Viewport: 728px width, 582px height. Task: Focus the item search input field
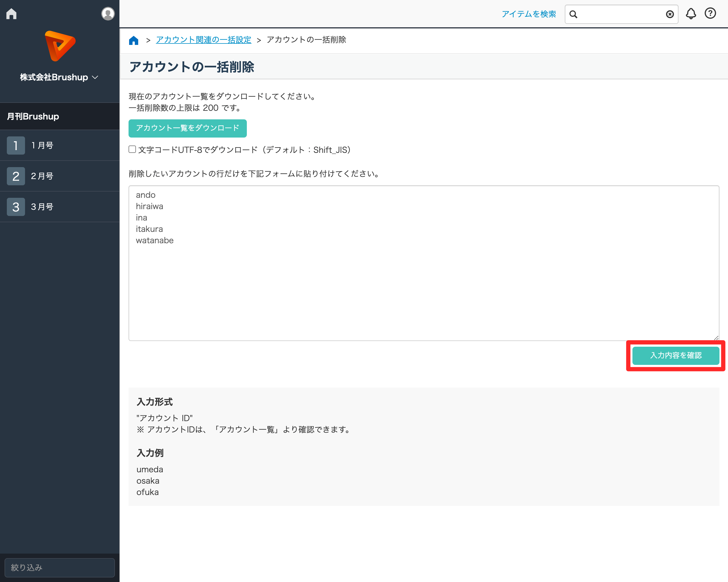click(621, 14)
